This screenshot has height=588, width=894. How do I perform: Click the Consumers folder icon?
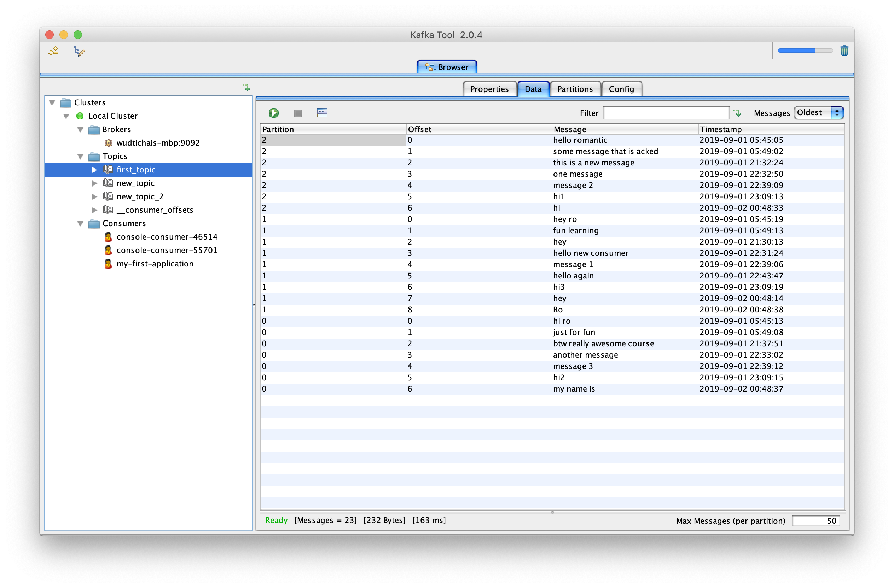click(x=94, y=224)
